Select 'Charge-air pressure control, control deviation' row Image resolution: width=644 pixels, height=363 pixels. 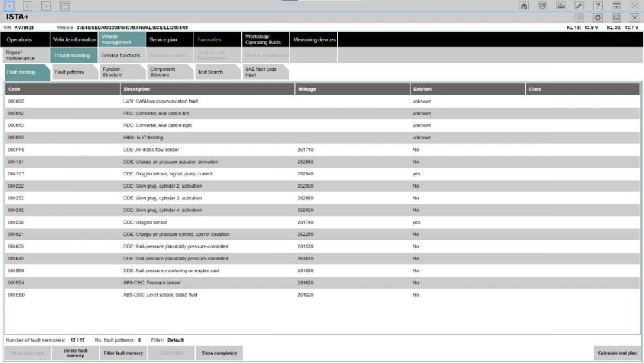pyautogui.click(x=323, y=234)
